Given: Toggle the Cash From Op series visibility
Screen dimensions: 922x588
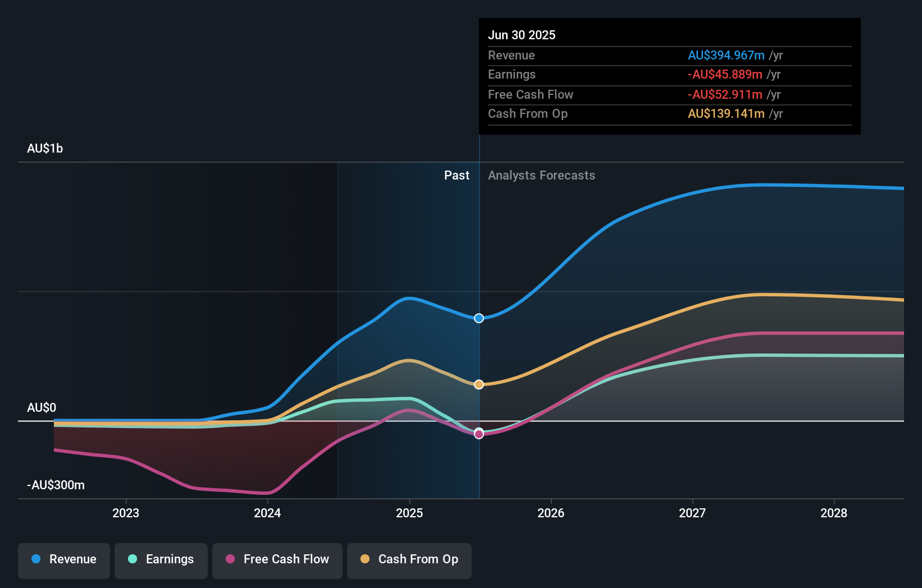Looking at the screenshot, I should [x=409, y=559].
